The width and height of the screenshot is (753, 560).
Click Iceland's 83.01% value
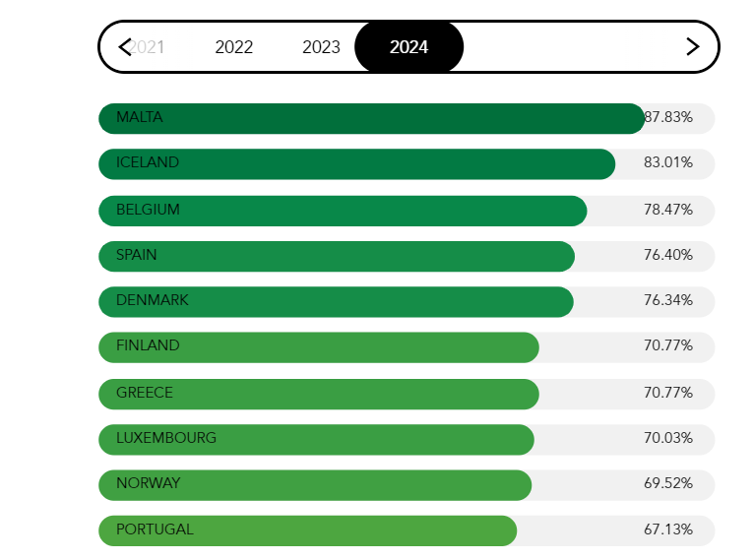[x=668, y=162]
